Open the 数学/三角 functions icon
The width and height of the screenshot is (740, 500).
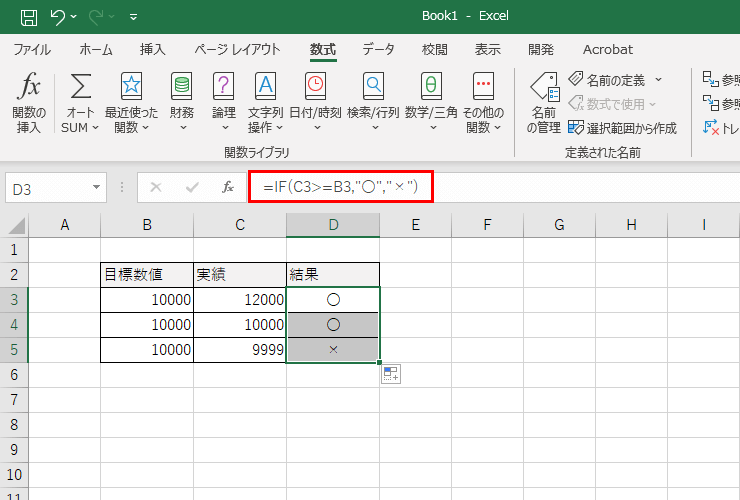coord(431,86)
